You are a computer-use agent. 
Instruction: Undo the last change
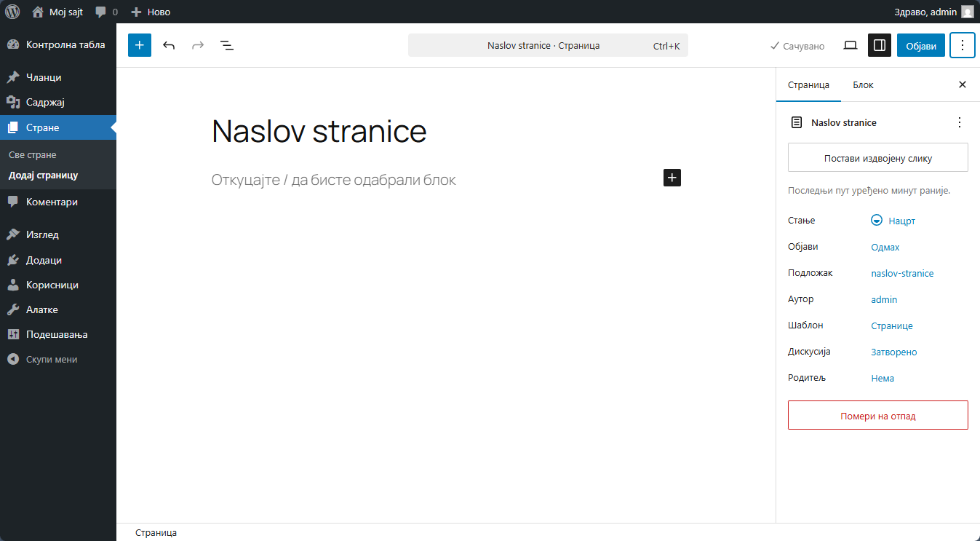point(168,44)
